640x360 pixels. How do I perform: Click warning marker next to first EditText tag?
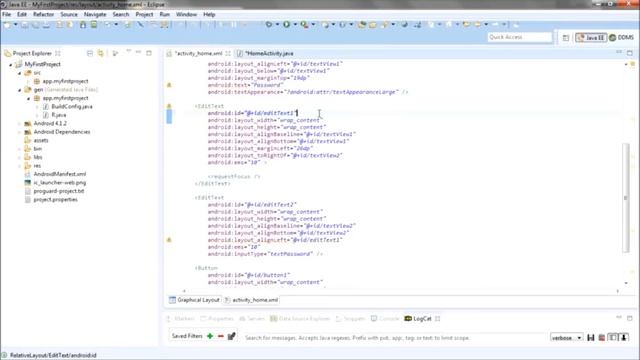pyautogui.click(x=169, y=106)
